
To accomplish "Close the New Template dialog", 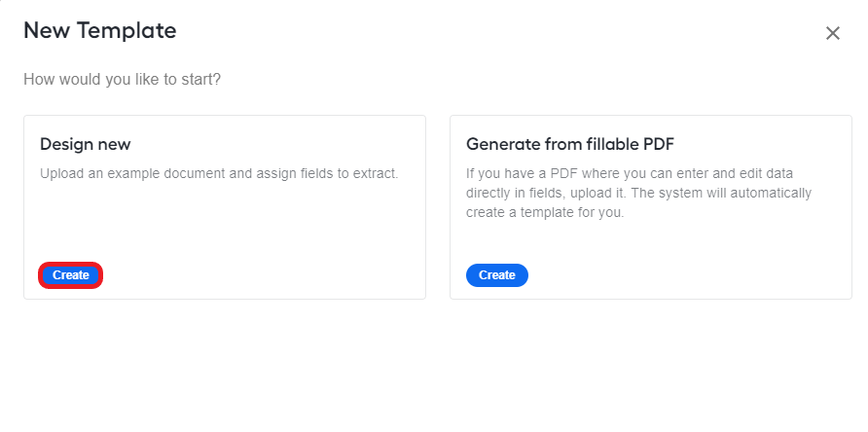I will [x=833, y=33].
